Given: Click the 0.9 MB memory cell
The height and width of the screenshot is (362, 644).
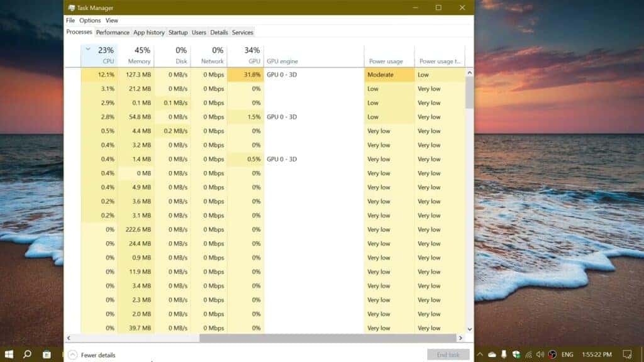Looking at the screenshot, I should (136, 258).
